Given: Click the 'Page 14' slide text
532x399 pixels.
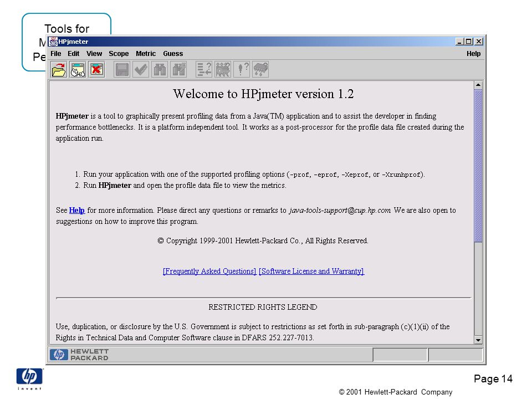Looking at the screenshot, I should (x=493, y=378).
